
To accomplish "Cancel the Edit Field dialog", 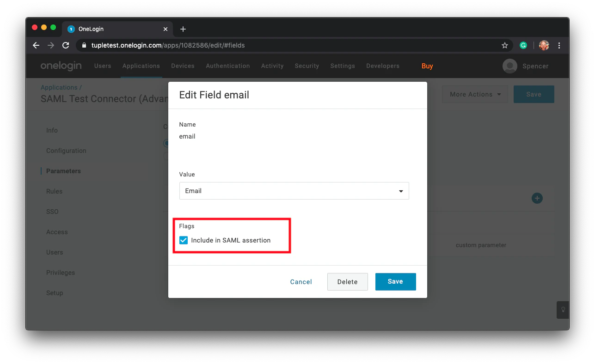I will pyautogui.click(x=301, y=282).
